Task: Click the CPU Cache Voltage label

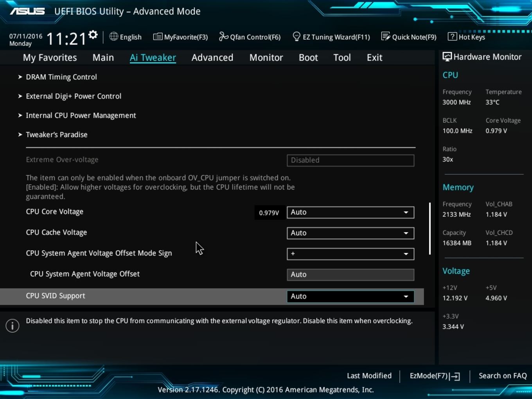Action: [56, 232]
